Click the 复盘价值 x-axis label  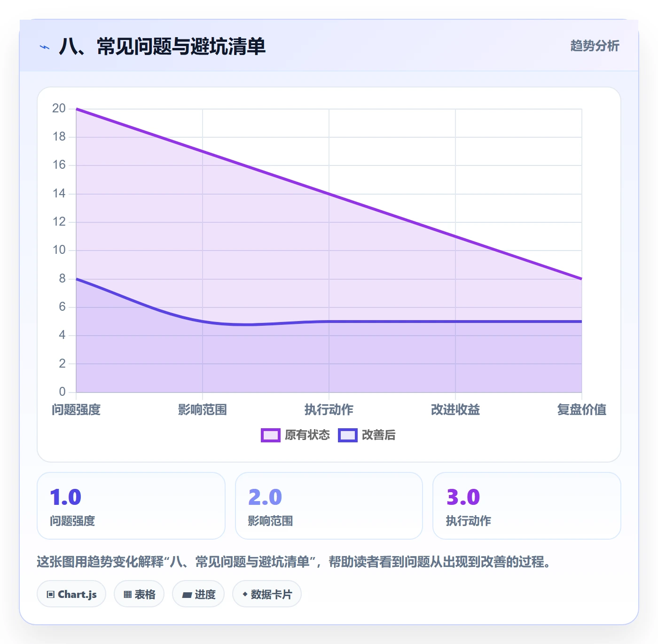582,410
